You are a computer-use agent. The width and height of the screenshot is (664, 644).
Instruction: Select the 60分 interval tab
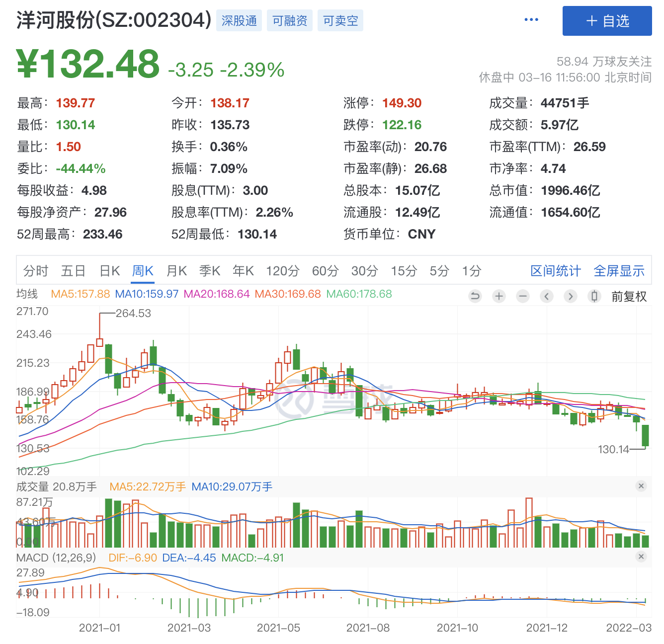326,271
